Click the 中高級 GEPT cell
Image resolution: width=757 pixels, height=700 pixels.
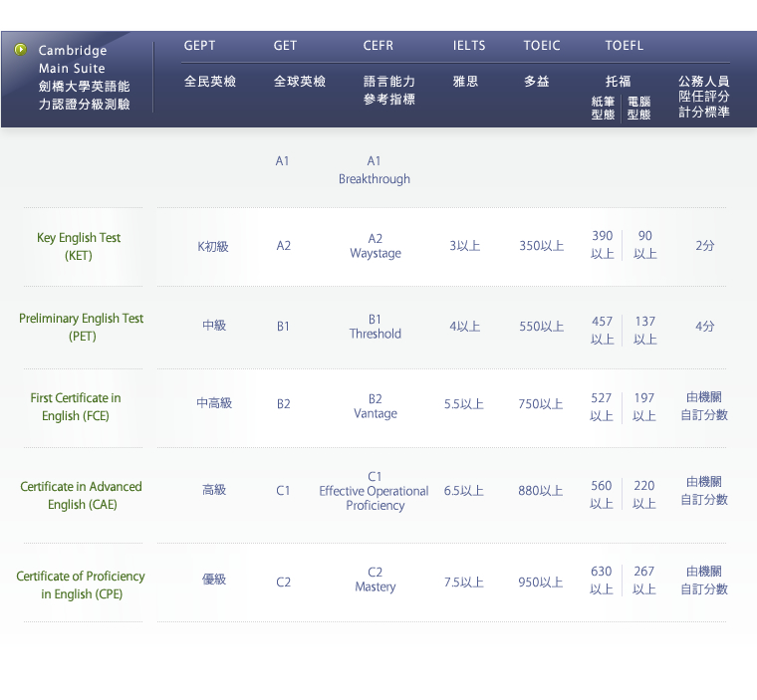pos(214,402)
